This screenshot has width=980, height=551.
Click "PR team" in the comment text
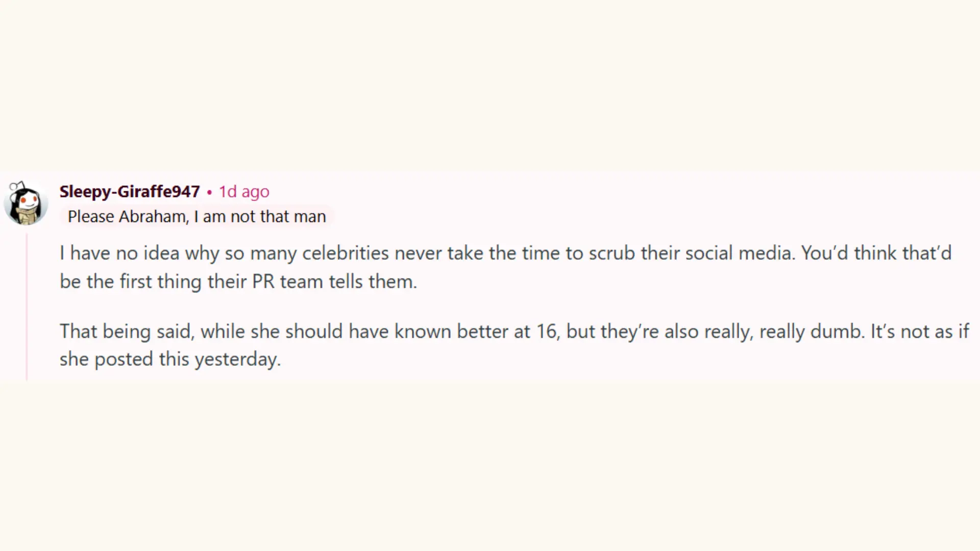point(287,282)
